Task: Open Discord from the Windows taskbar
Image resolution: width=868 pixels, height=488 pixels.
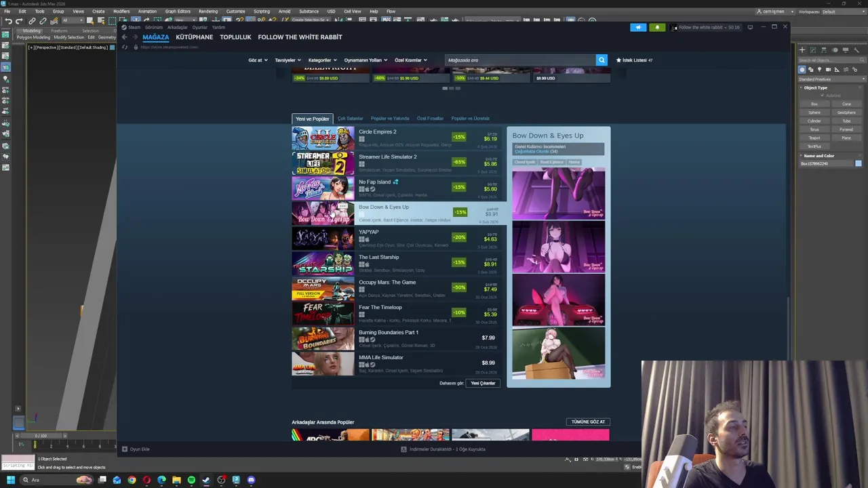Action: click(251, 480)
